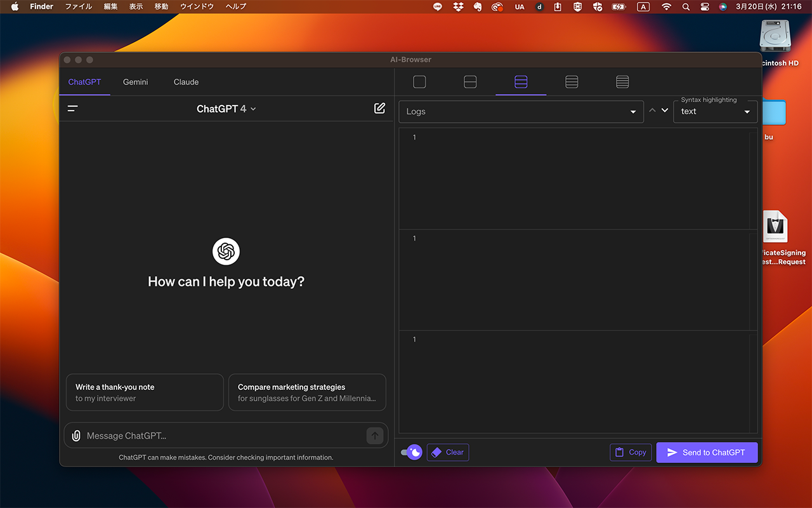The image size is (812, 508).
Task: Click the Copy button
Action: [x=631, y=452]
